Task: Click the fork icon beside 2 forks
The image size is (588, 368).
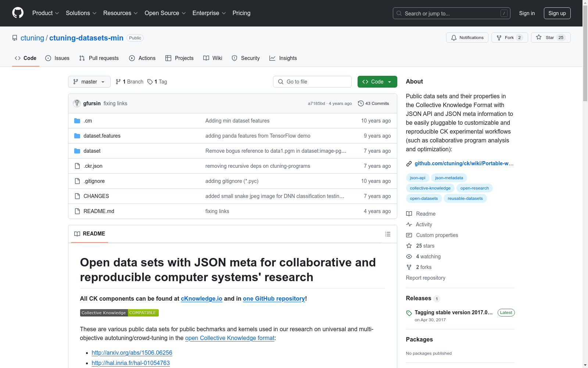Action: 409,267
